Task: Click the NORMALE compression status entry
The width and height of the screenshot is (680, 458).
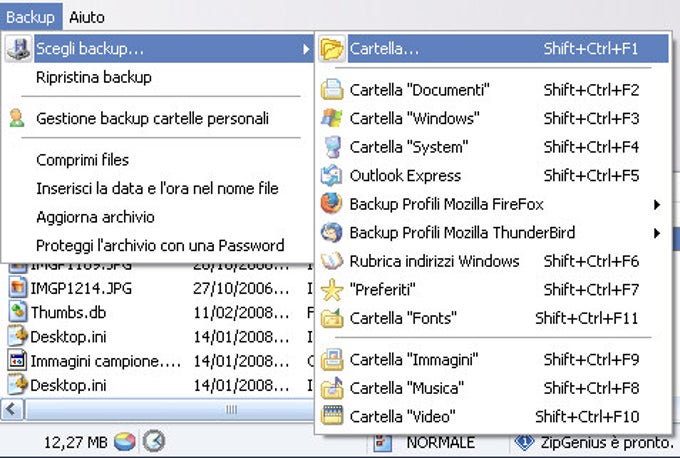Action: pyautogui.click(x=440, y=443)
